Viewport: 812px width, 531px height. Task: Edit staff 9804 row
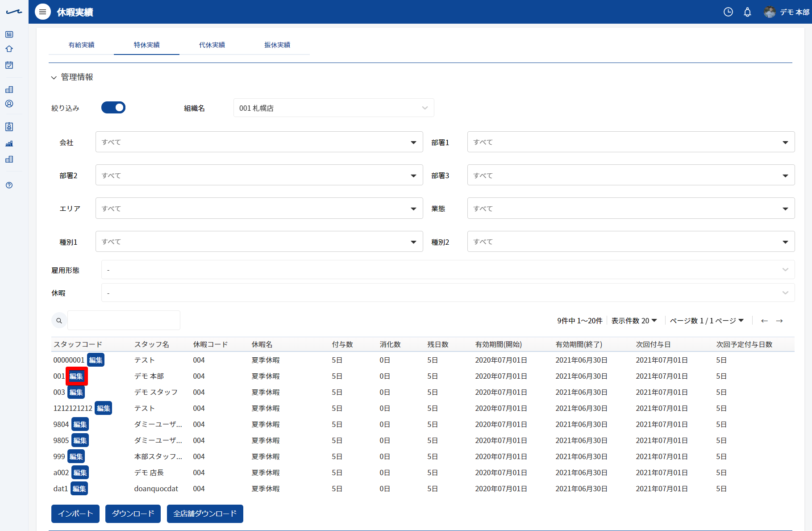[x=80, y=424]
